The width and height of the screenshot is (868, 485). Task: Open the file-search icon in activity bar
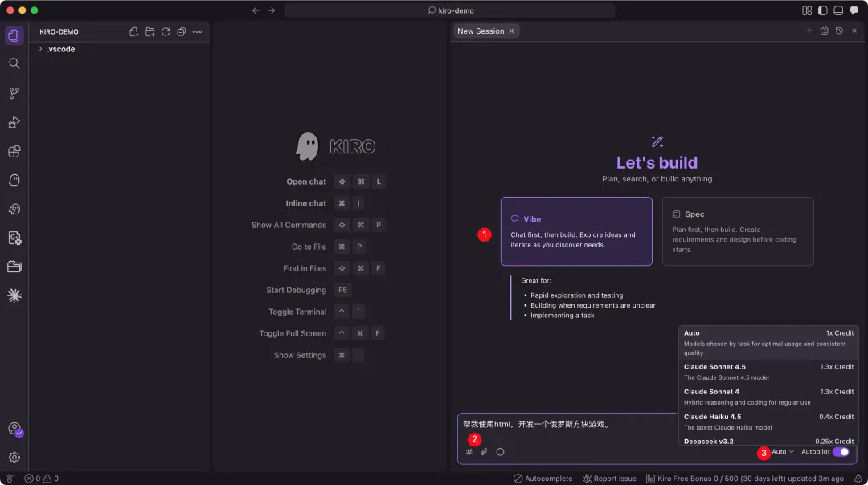(14, 238)
